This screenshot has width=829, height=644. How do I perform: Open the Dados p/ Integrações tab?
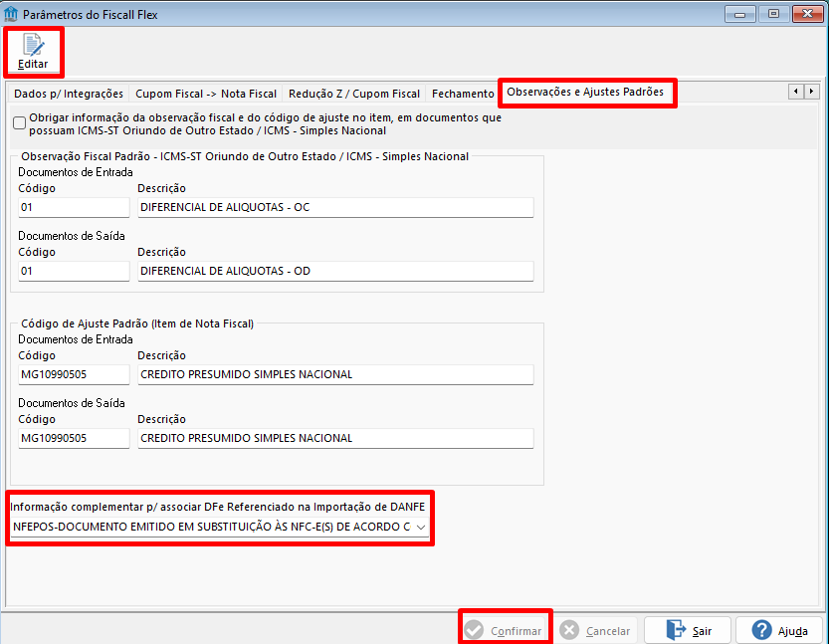tap(69, 94)
